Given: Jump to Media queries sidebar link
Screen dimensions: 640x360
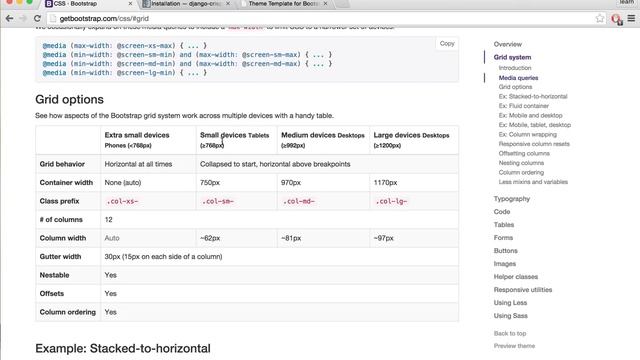Looking at the screenshot, I should pyautogui.click(x=518, y=78).
